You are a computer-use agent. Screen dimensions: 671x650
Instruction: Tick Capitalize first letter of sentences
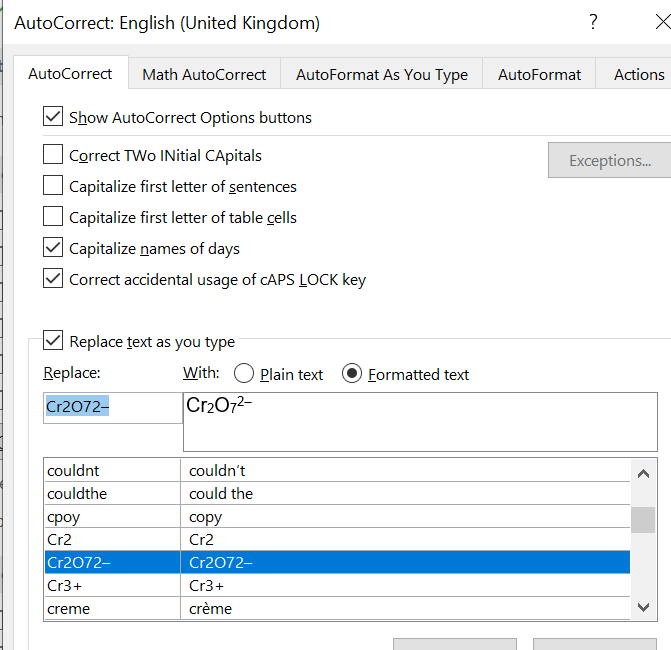coord(54,186)
